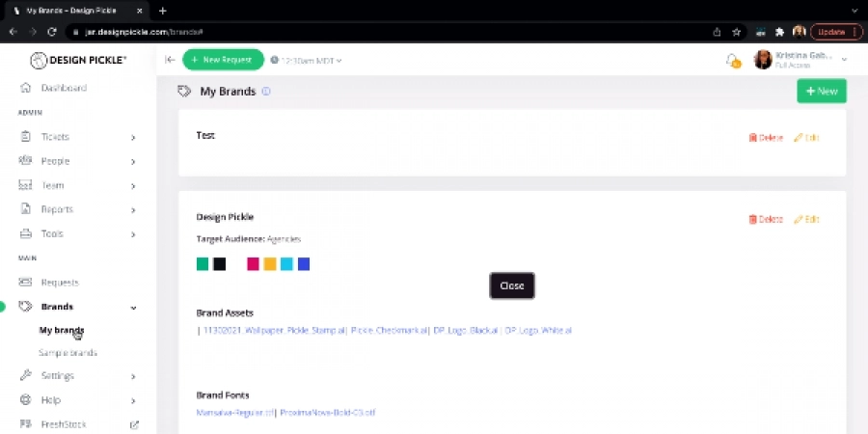
Task: Select Dashboard in the sidebar
Action: 64,88
